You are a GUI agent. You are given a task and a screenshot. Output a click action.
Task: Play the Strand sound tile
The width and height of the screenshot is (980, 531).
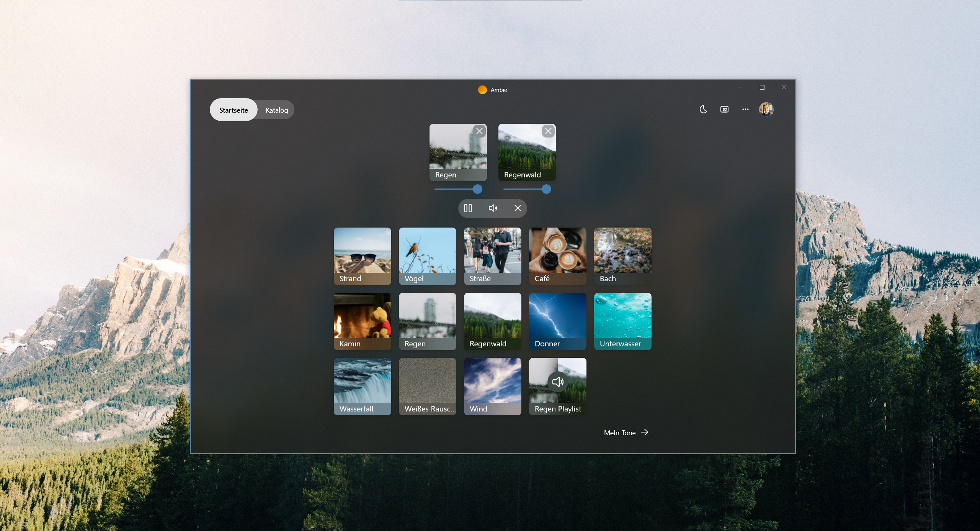pyautogui.click(x=363, y=256)
